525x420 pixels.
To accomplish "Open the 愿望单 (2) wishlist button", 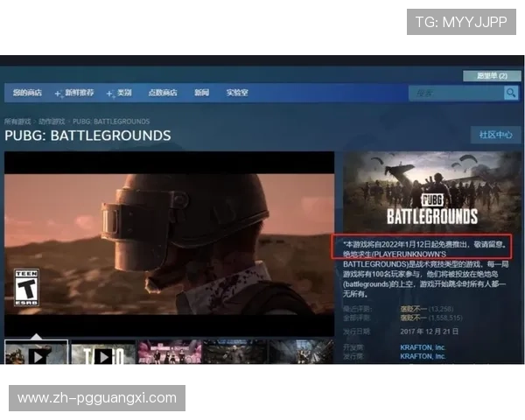I will [492, 76].
